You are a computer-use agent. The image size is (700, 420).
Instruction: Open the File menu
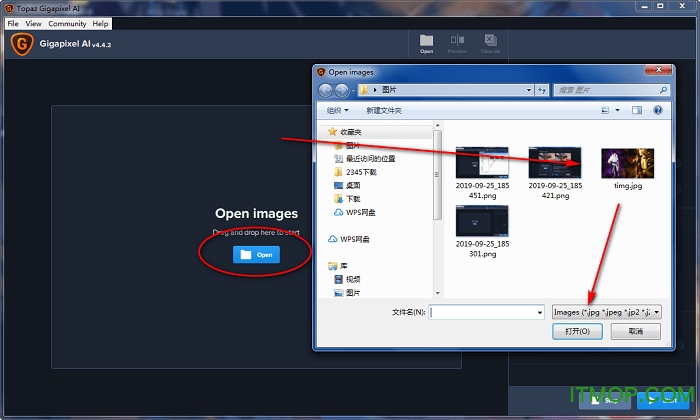13,24
